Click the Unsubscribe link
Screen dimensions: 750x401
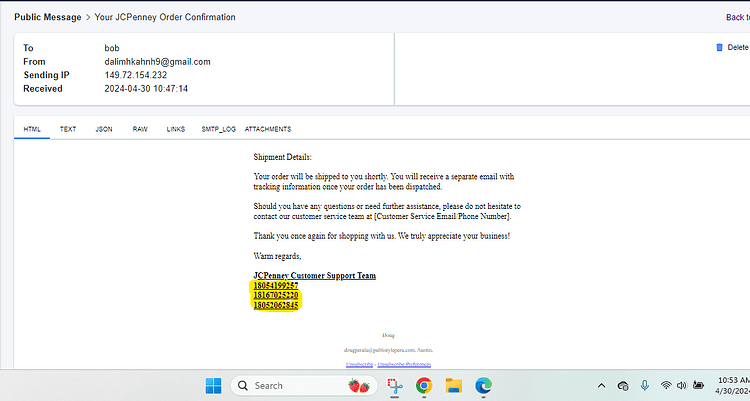coord(359,365)
